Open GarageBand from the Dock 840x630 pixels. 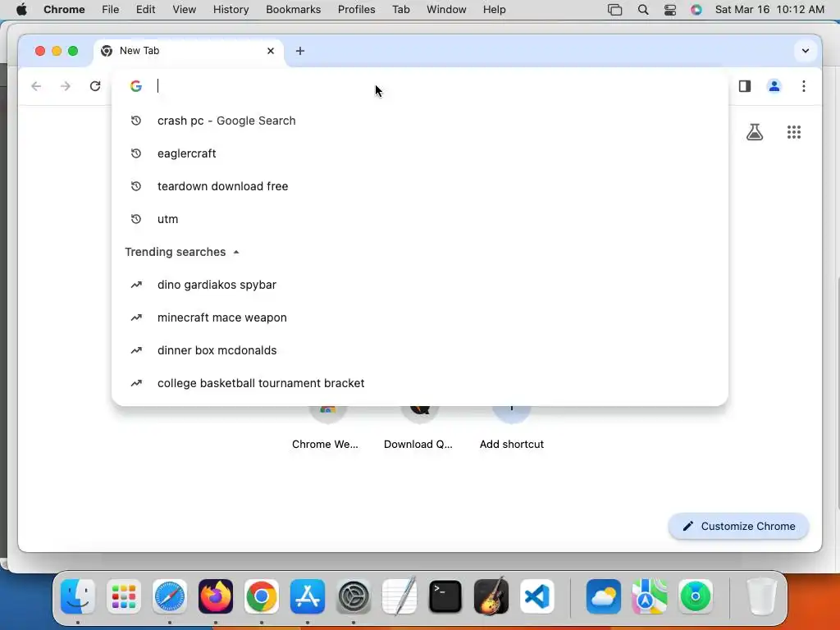coord(491,596)
